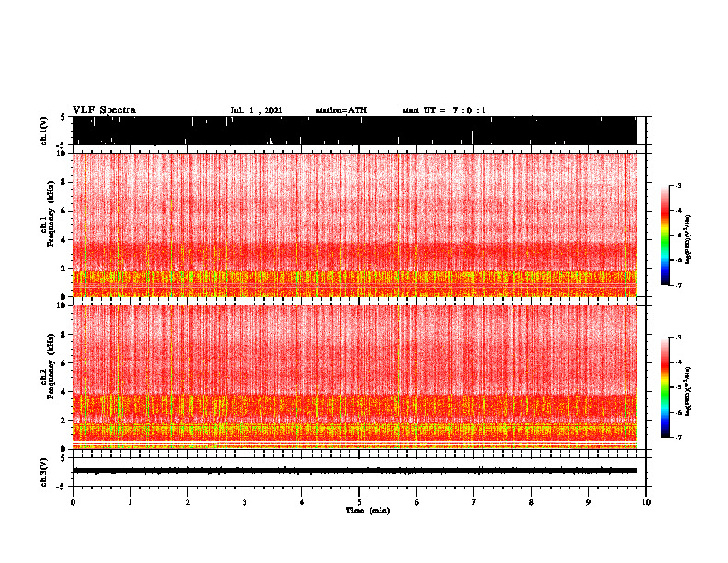Click the "6" tick on time axis
The height and width of the screenshot is (563, 728).
coord(417,502)
